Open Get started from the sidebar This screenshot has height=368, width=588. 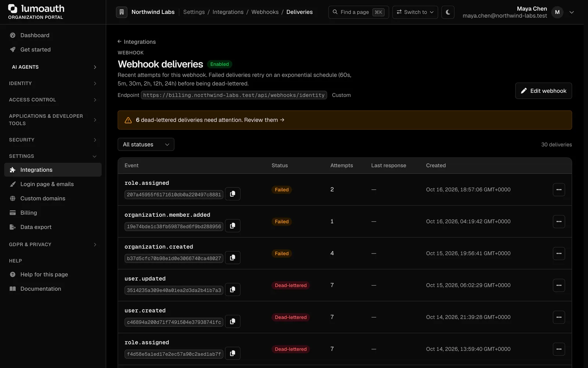[x=53, y=50]
